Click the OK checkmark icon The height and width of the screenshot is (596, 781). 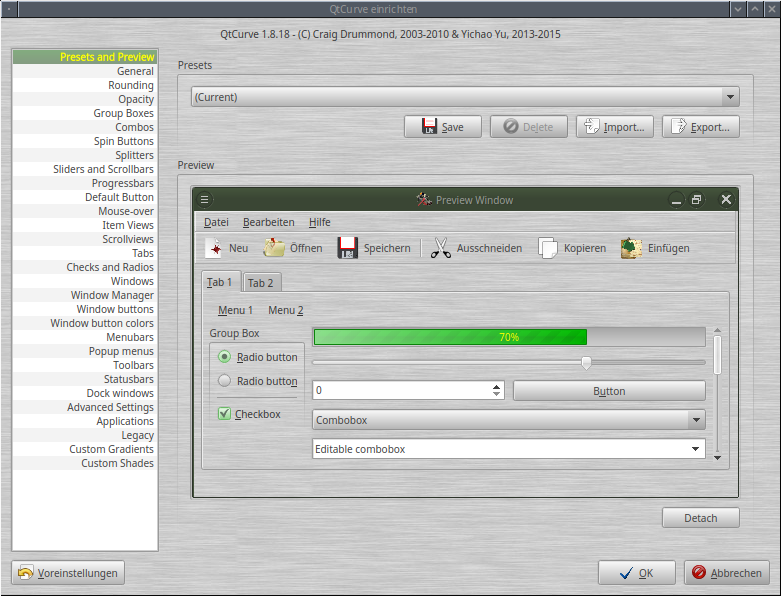[x=627, y=573]
